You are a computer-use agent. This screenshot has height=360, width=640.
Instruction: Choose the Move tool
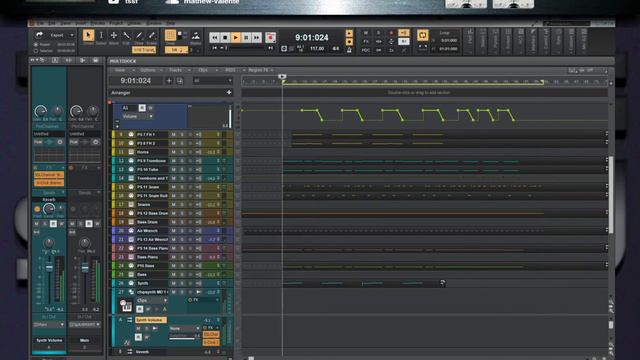pos(114,36)
